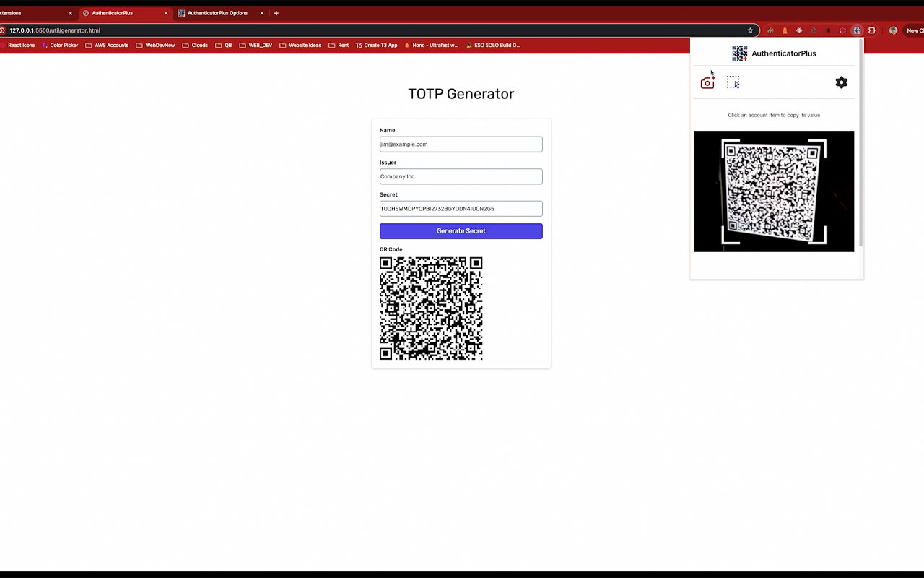This screenshot has width=924, height=578.
Task: Click the AuthenticatorPlus logo in the popup header
Action: click(x=738, y=53)
